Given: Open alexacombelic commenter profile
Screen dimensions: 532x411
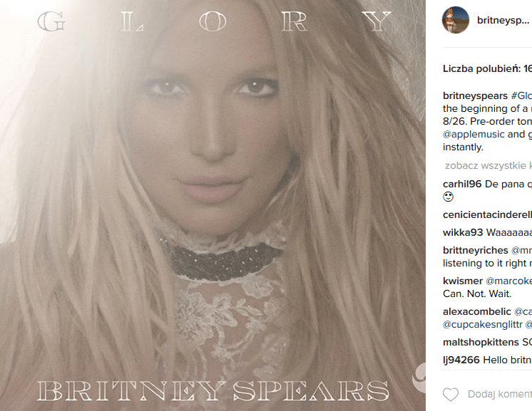Looking at the screenshot, I should [476, 311].
